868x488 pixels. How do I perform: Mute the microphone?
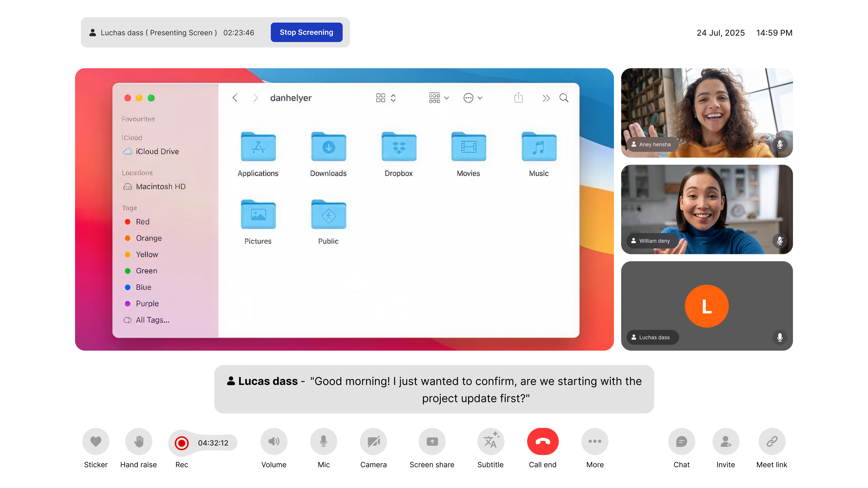coord(323,441)
